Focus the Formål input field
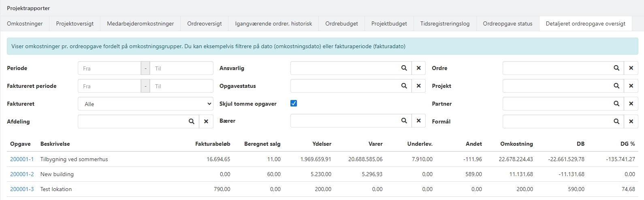Viewport: 644px width, 200px height. [556, 121]
